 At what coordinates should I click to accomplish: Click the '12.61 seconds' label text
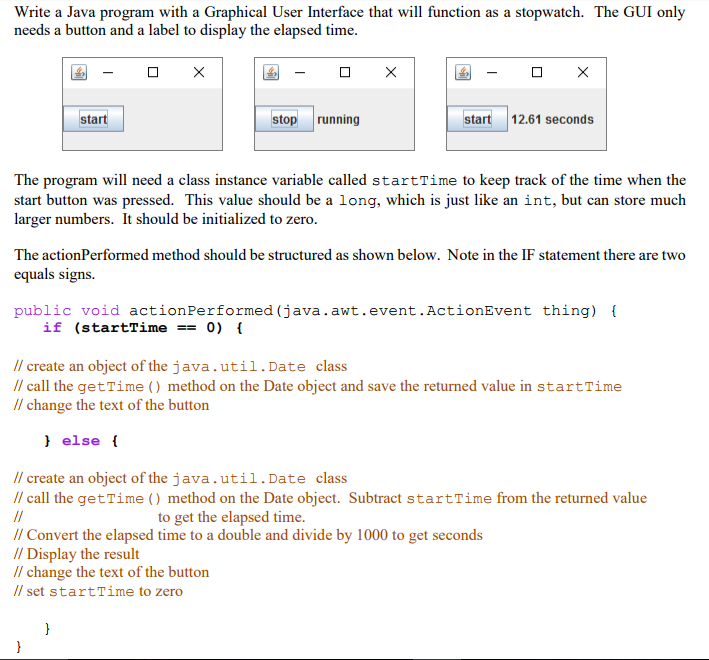[x=552, y=119]
